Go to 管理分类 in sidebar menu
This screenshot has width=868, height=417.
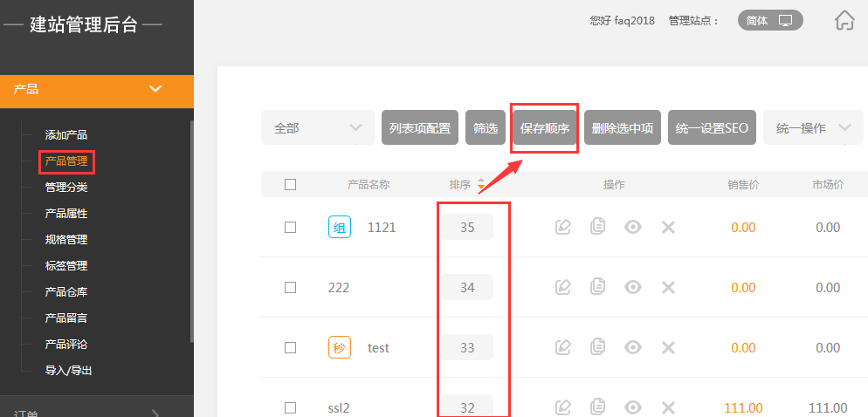[66, 187]
